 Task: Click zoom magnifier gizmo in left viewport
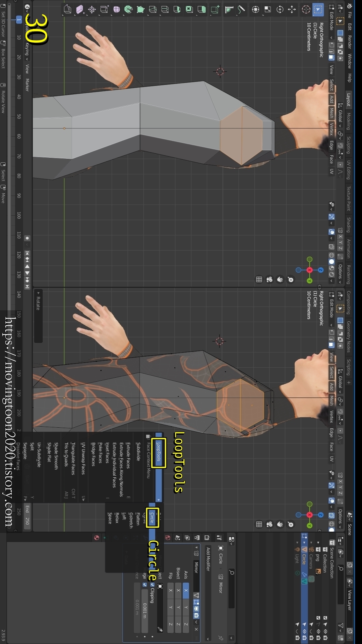(291, 279)
